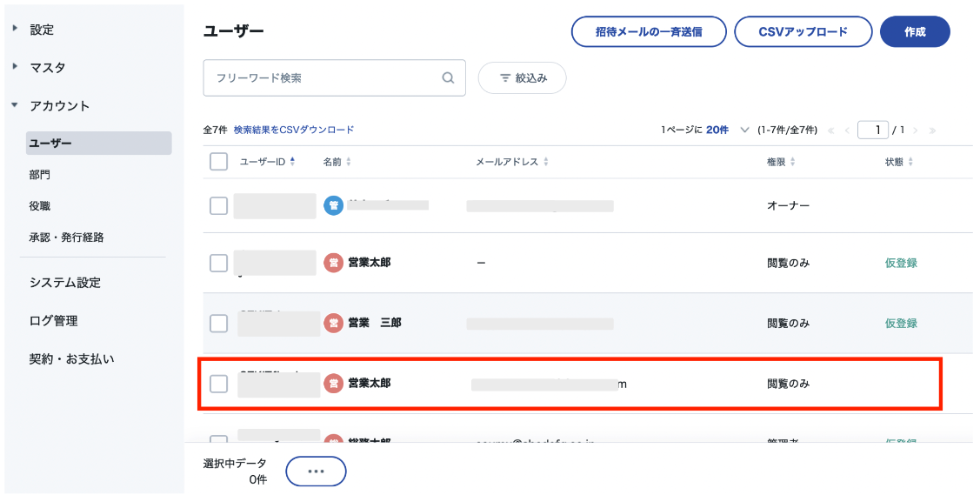Collapse the アカウント sidebar section
The width and height of the screenshot is (980, 495).
click(x=15, y=105)
